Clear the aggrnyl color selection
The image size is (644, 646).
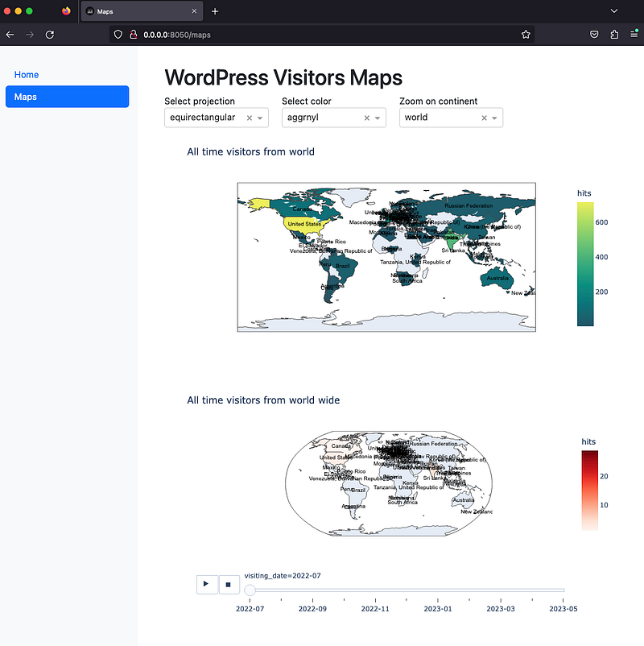[367, 118]
